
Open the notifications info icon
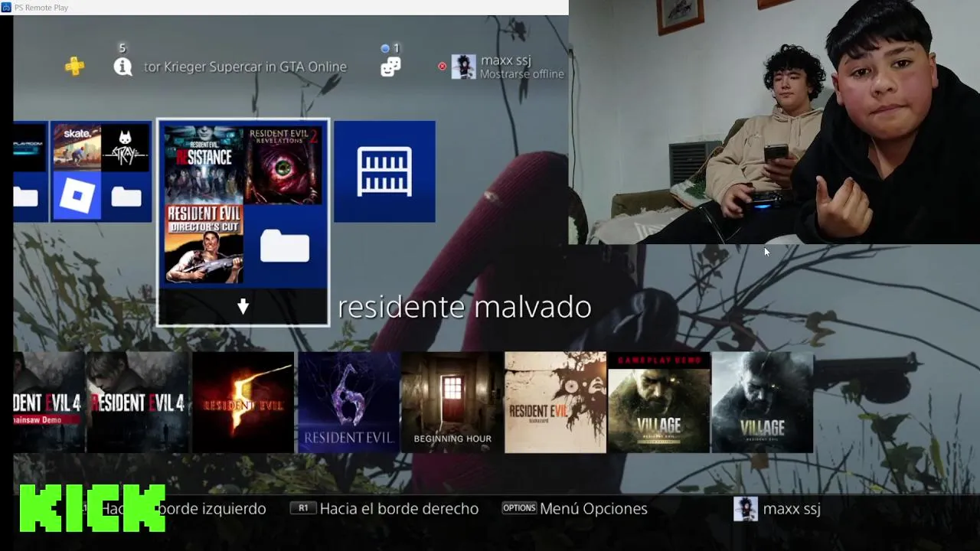pyautogui.click(x=122, y=67)
